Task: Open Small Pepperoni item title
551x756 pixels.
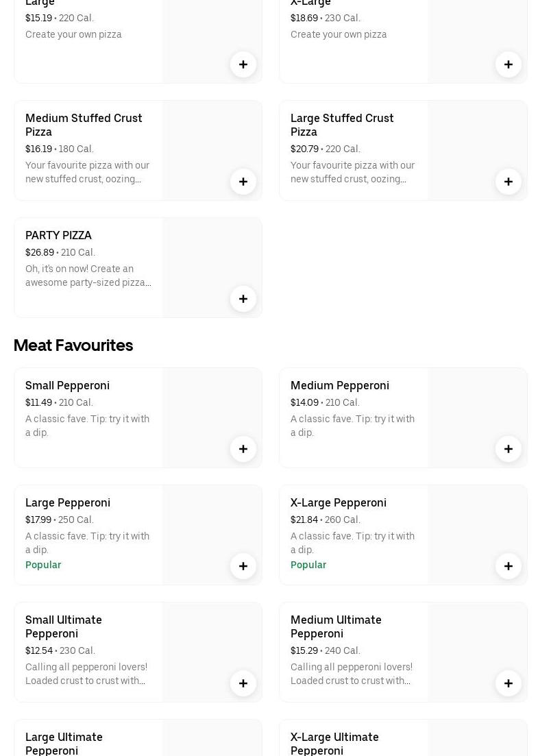Action: [x=67, y=385]
